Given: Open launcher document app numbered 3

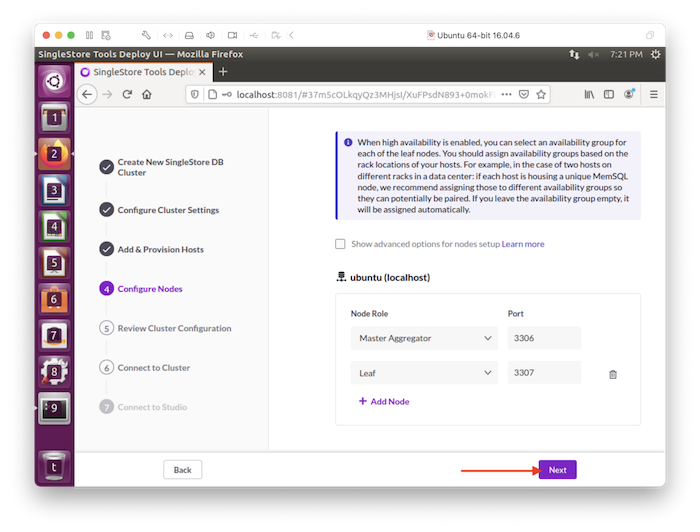Looking at the screenshot, I should (x=54, y=191).
